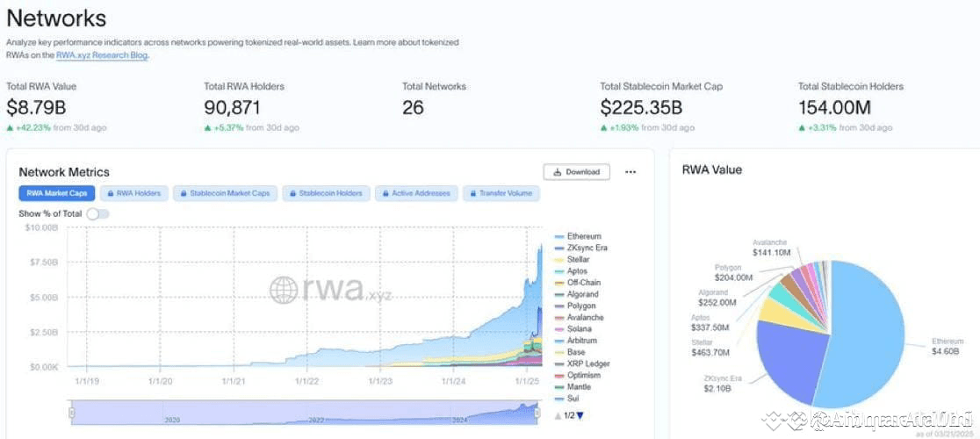The width and height of the screenshot is (980, 439).
Task: Click the $5.00B y-axis label
Action: (x=43, y=297)
